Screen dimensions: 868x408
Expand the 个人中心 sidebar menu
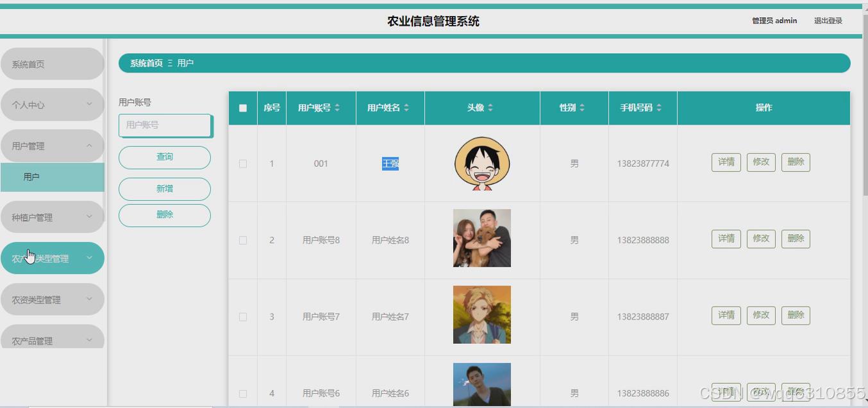(52, 105)
